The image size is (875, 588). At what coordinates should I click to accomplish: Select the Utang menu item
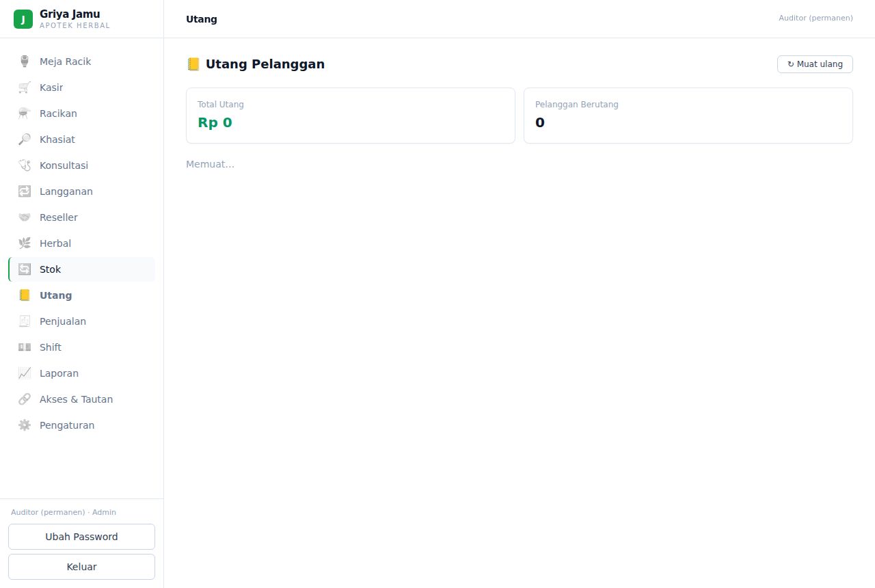click(x=81, y=295)
